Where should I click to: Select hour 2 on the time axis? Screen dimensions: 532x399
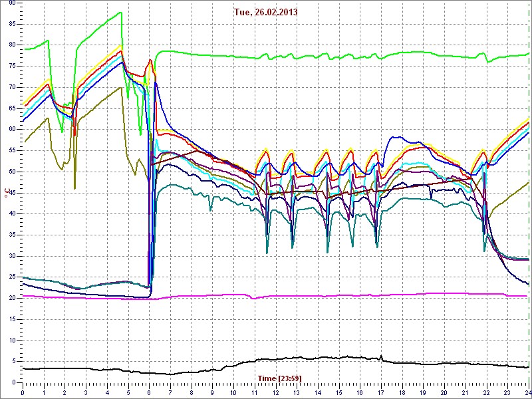tap(65, 392)
